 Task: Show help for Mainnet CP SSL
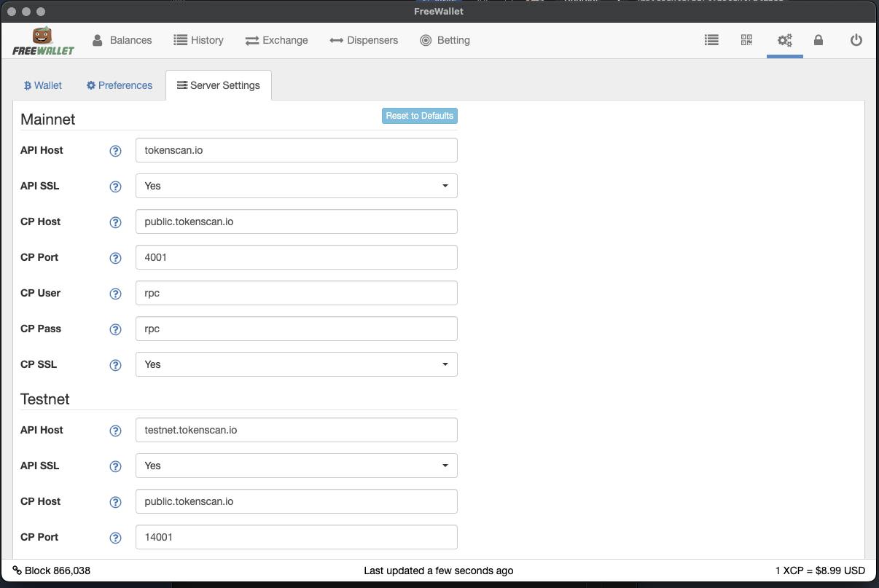point(115,365)
